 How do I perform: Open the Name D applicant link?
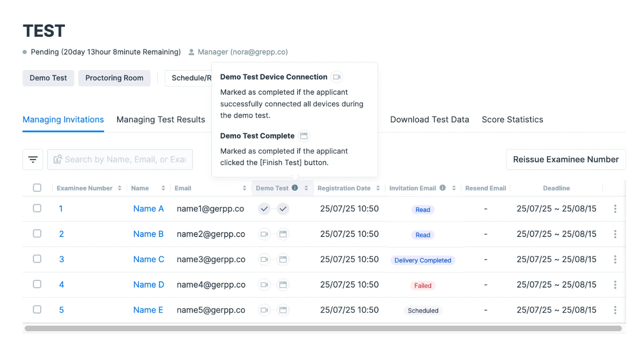[149, 285]
